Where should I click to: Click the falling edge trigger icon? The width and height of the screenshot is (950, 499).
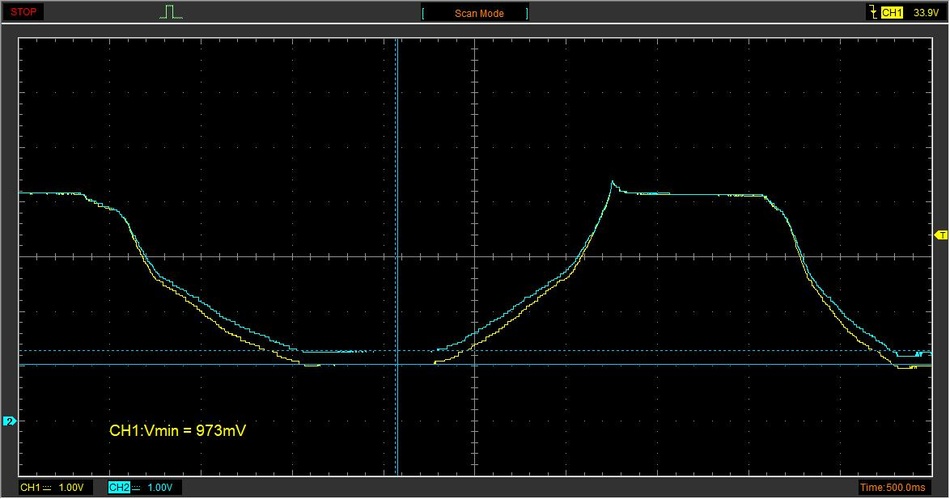pyautogui.click(x=873, y=12)
